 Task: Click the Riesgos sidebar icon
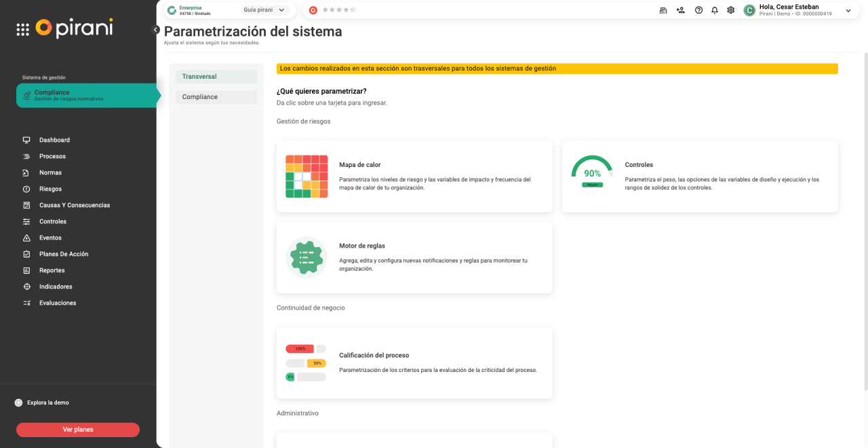click(x=26, y=189)
